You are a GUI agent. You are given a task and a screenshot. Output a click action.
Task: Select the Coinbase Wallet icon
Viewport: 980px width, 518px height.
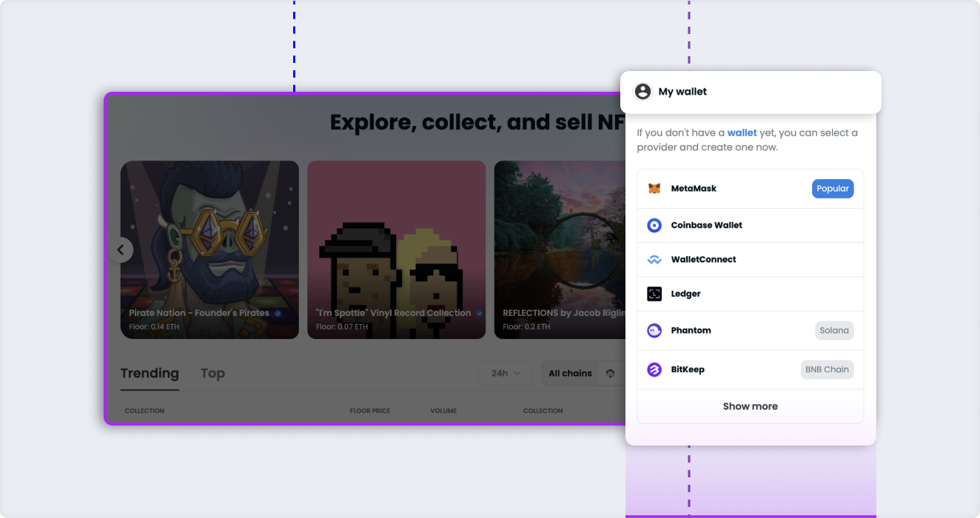pos(654,225)
